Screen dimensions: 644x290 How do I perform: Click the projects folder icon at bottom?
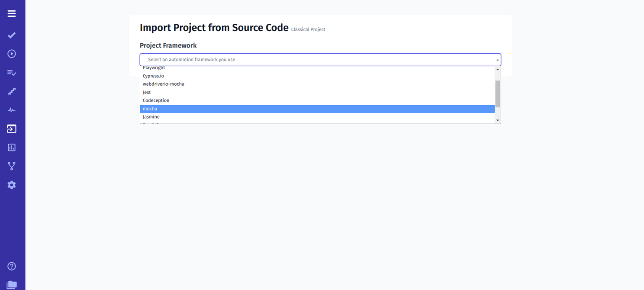[x=11, y=284]
